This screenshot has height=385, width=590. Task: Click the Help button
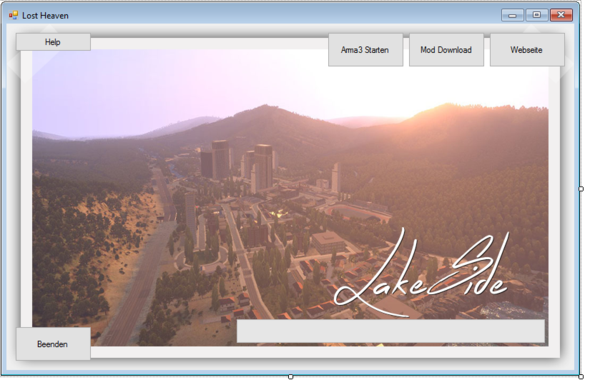(x=53, y=42)
